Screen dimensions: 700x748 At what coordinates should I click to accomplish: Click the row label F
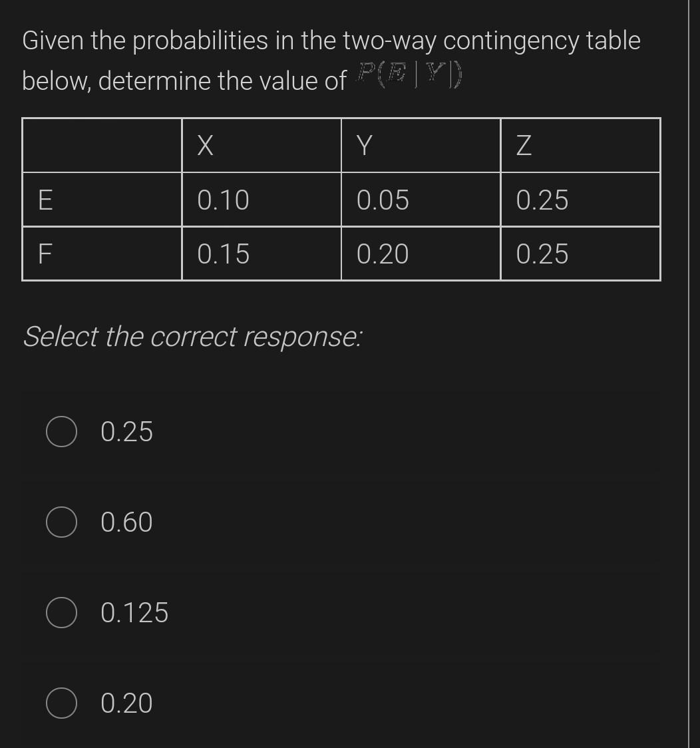click(44, 253)
